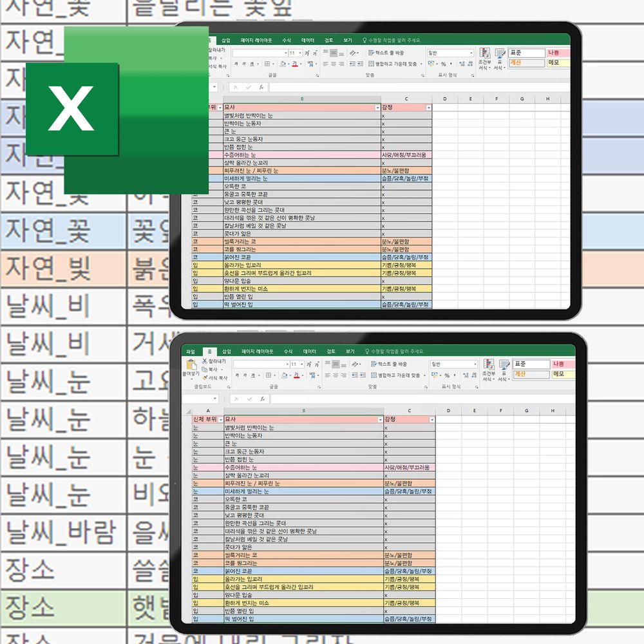Toggle Merge and Center in lower Excel
Viewport: 644px width, 644px height.
[x=396, y=375]
